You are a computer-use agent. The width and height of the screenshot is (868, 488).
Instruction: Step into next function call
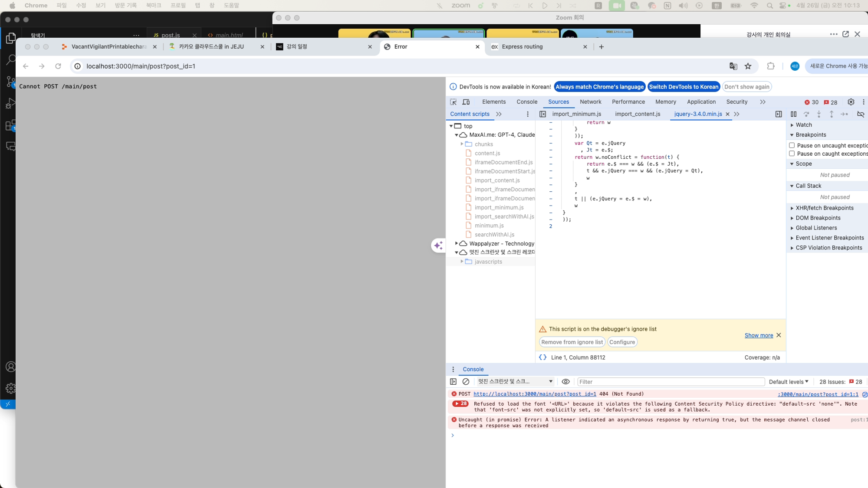(819, 114)
